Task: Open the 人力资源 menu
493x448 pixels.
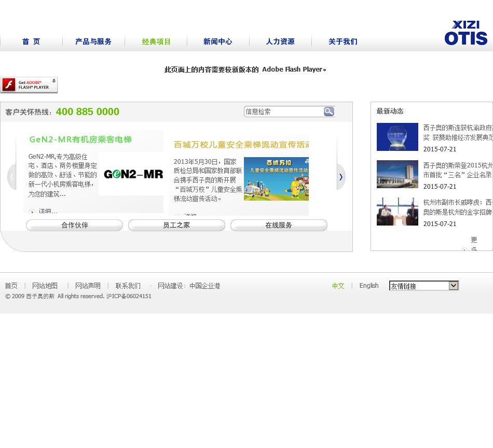Action: (x=280, y=41)
